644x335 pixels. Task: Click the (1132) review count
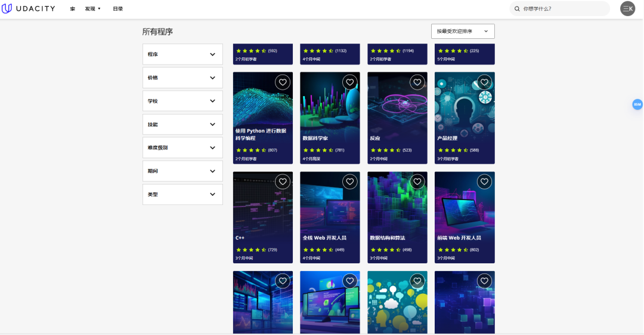point(341,51)
